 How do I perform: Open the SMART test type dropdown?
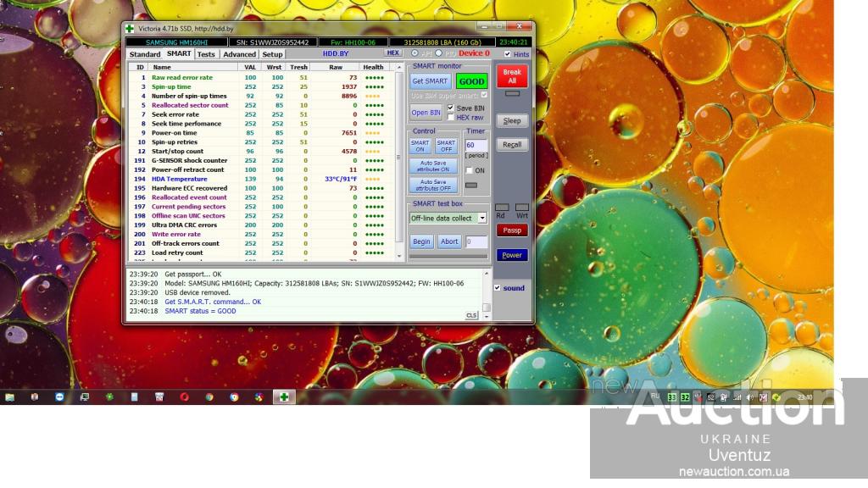click(482, 218)
